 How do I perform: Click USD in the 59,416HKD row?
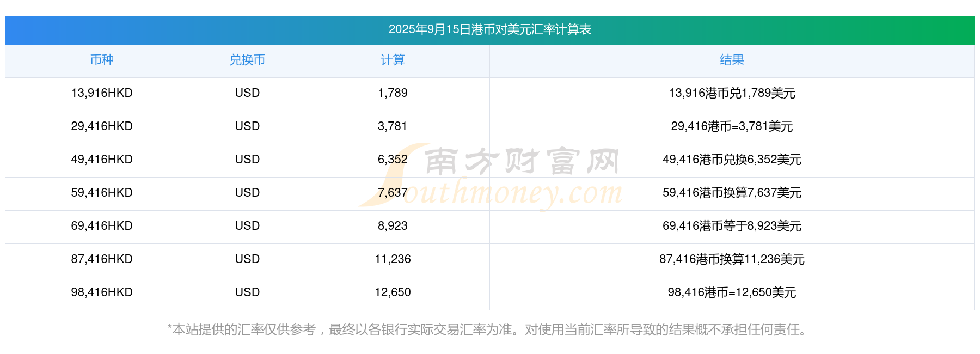click(247, 193)
